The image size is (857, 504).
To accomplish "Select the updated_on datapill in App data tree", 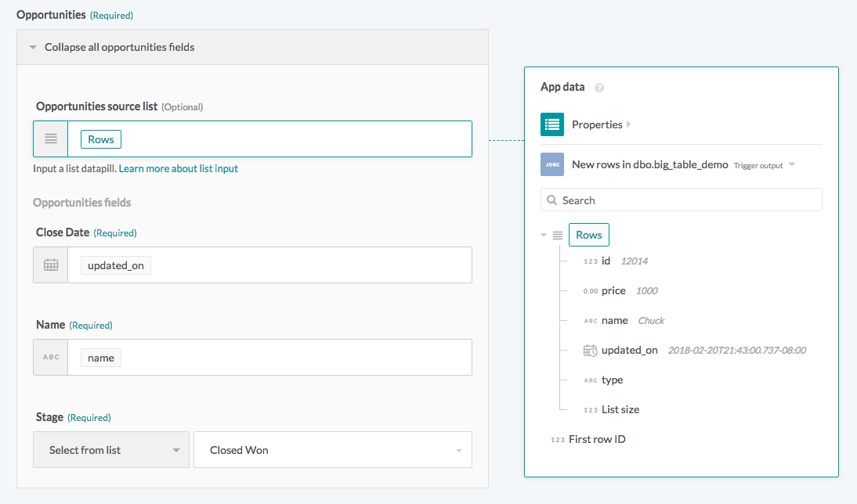I will pyautogui.click(x=629, y=350).
